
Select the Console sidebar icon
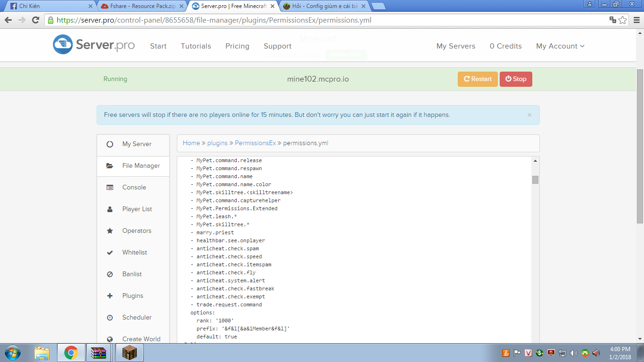[110, 188]
